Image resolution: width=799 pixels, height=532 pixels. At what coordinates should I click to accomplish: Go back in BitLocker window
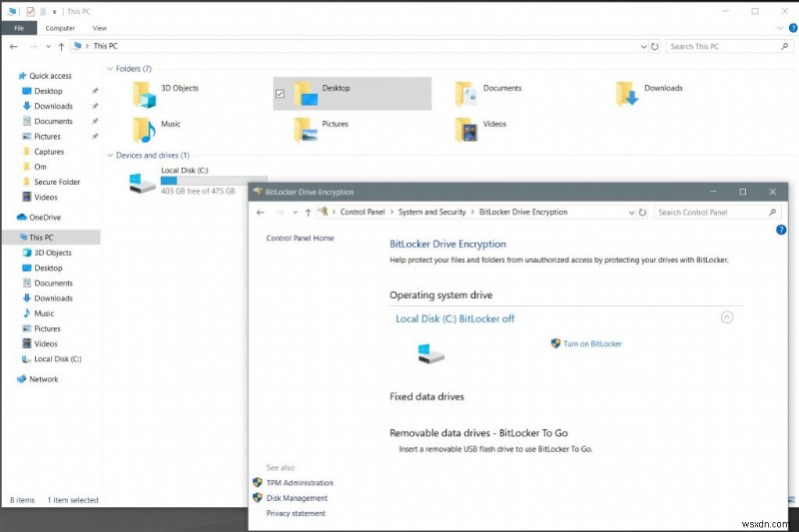[x=261, y=213]
